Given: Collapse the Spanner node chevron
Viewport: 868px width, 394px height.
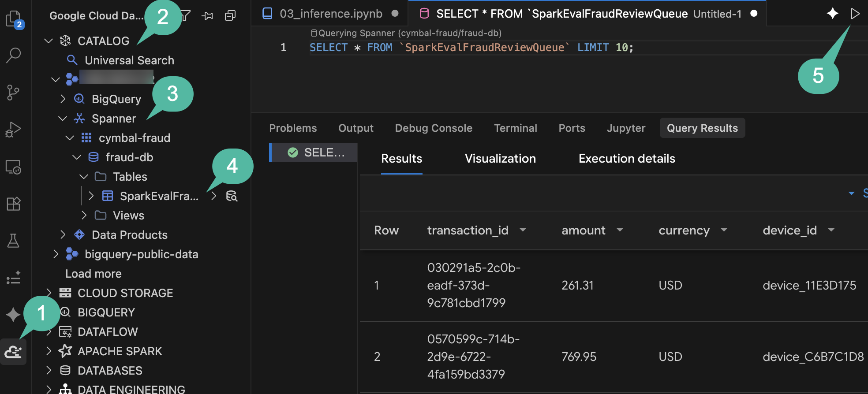Looking at the screenshot, I should [63, 119].
